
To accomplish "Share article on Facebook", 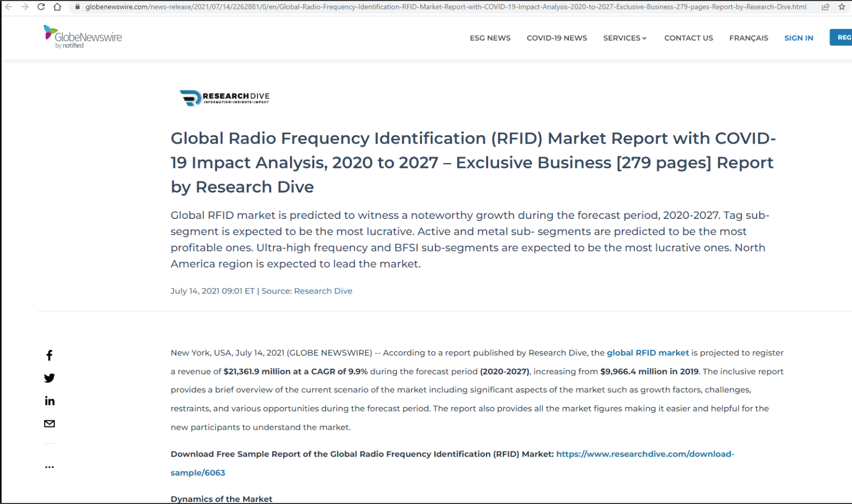I will (49, 356).
